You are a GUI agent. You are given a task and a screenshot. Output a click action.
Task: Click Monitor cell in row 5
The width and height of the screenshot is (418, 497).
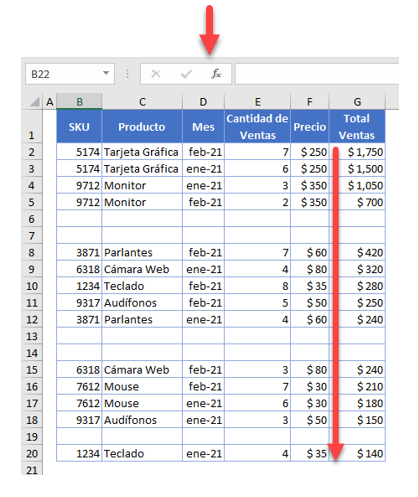142,202
